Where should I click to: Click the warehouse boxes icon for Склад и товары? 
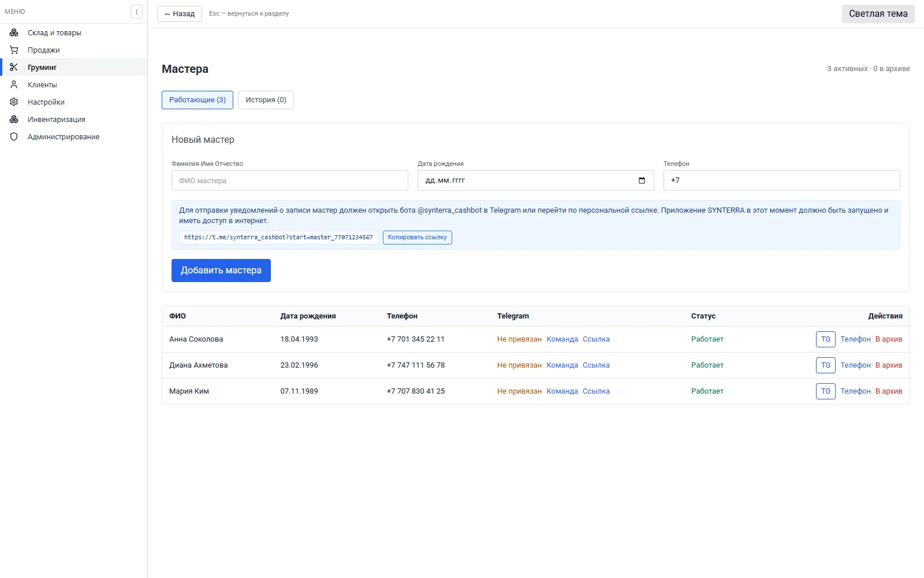14,32
